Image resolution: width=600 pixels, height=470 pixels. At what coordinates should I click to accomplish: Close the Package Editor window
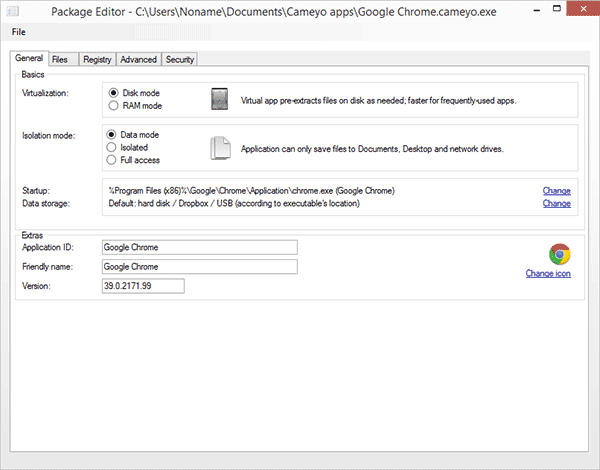click(583, 8)
